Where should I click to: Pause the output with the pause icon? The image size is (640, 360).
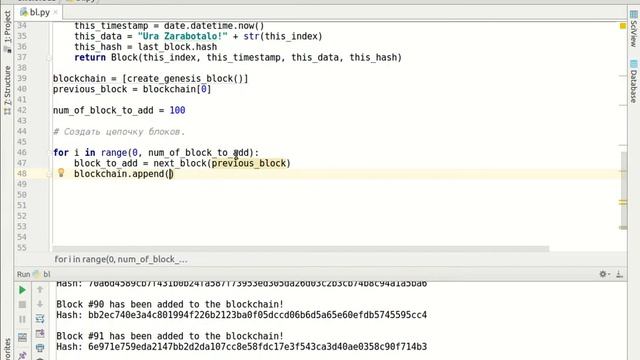(22, 319)
